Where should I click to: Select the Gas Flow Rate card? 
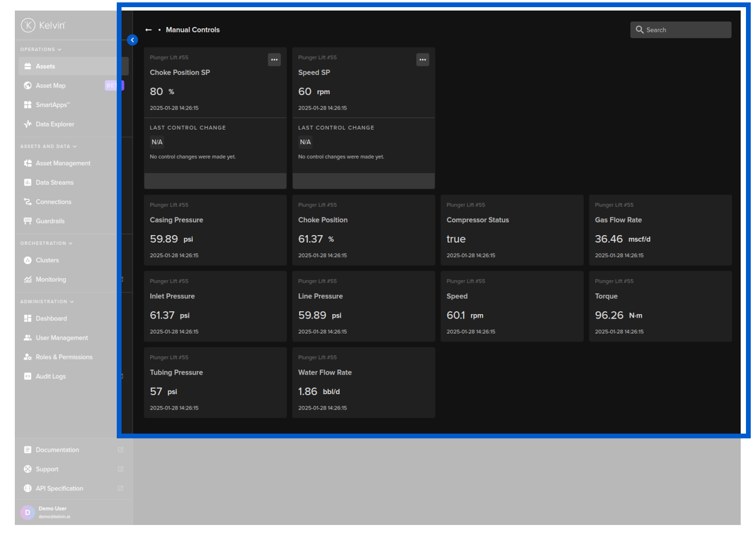tap(660, 230)
